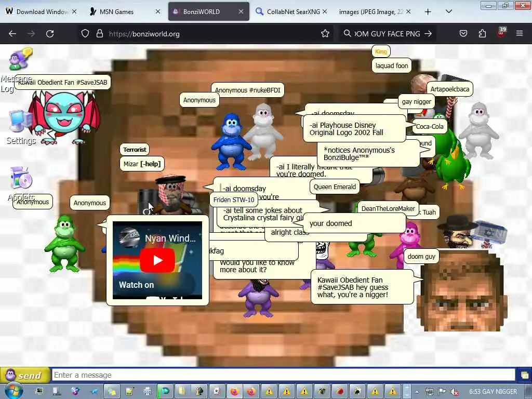Image resolution: width=532 pixels, height=399 pixels.
Task: Click the extension icon with badge 39
Action: [501, 32]
